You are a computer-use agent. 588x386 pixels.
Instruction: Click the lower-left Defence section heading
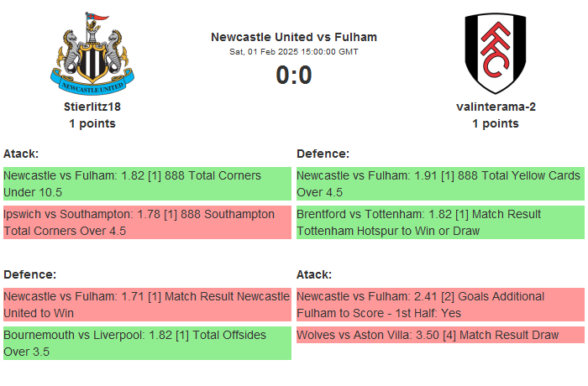(29, 274)
